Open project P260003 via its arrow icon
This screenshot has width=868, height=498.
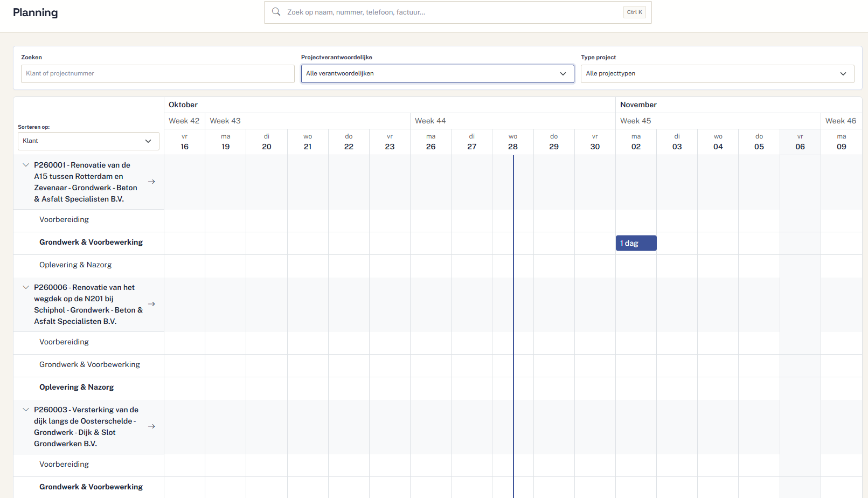(152, 426)
